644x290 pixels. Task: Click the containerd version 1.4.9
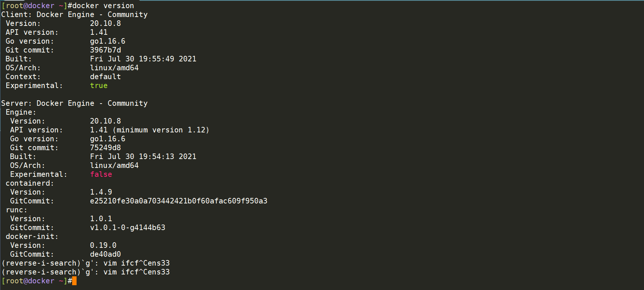pos(101,192)
